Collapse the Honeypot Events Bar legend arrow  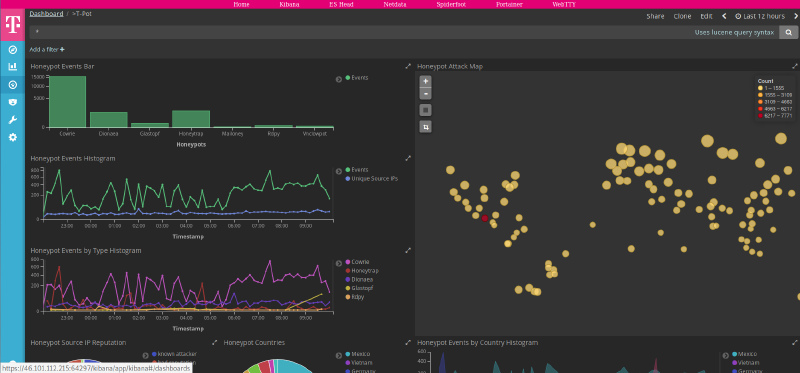(x=338, y=79)
